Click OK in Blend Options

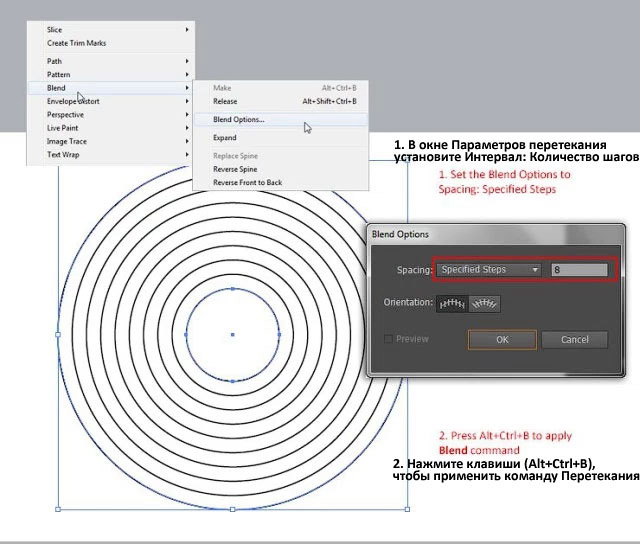[502, 340]
